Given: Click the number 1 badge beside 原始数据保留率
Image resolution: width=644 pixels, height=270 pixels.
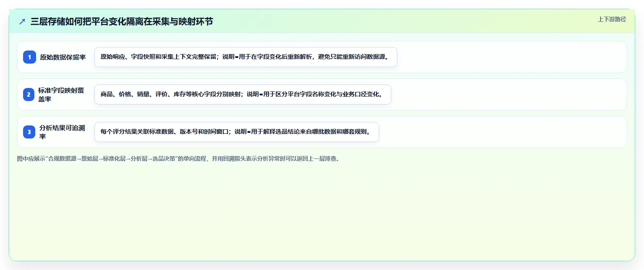Looking at the screenshot, I should pos(30,57).
